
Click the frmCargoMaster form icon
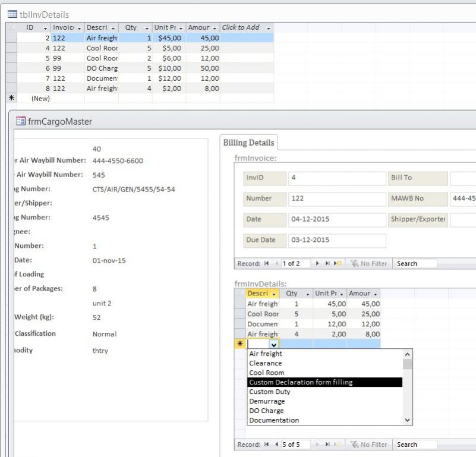[20, 122]
